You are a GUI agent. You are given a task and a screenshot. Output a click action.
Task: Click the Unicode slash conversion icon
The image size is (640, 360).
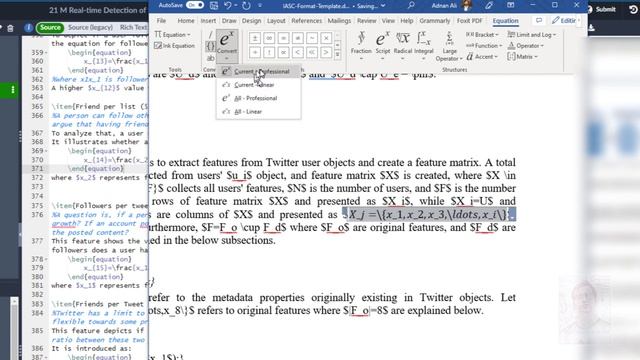click(x=210, y=35)
